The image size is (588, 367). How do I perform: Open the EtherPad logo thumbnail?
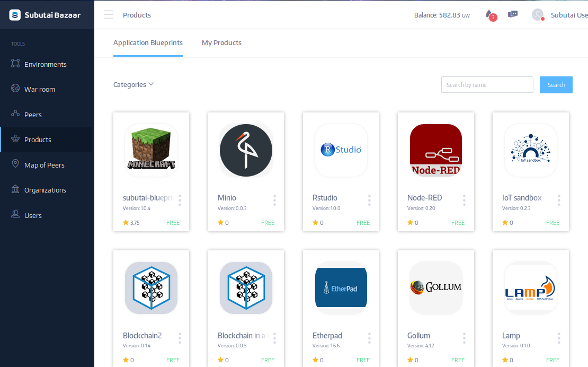(341, 288)
